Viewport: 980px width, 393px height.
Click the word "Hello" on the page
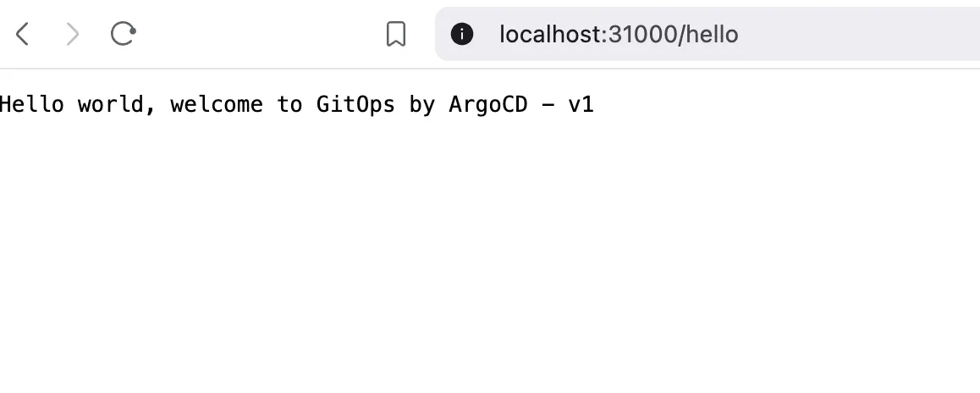pos(32,104)
